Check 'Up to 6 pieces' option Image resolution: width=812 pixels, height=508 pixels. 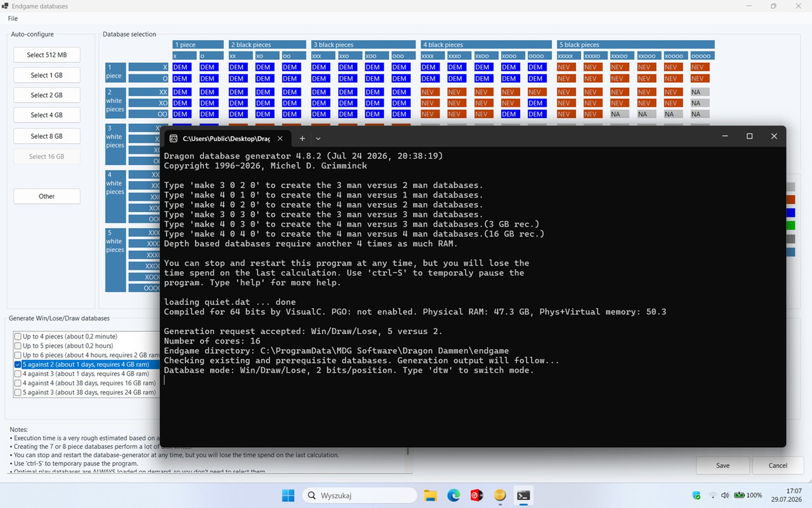point(18,355)
